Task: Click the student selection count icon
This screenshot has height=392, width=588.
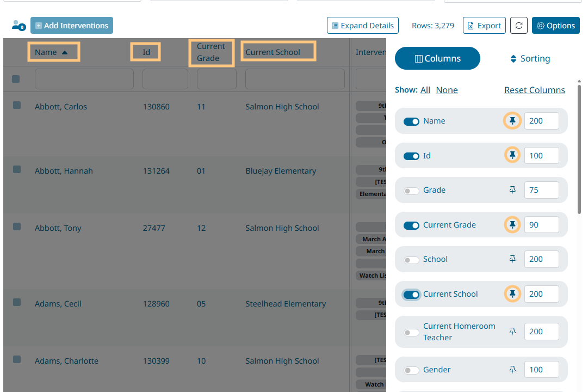Action: coord(18,26)
